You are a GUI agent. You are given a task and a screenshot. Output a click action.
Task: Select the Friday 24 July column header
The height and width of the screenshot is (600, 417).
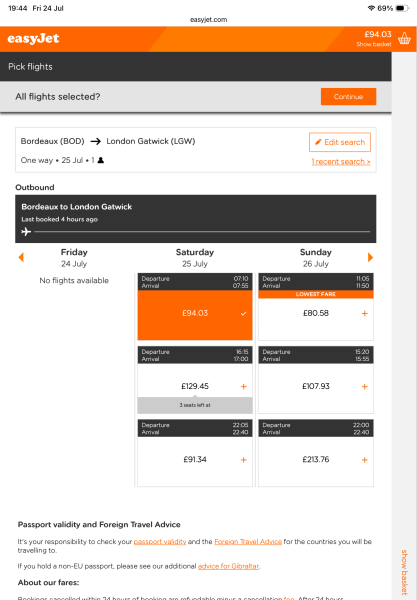(74, 258)
